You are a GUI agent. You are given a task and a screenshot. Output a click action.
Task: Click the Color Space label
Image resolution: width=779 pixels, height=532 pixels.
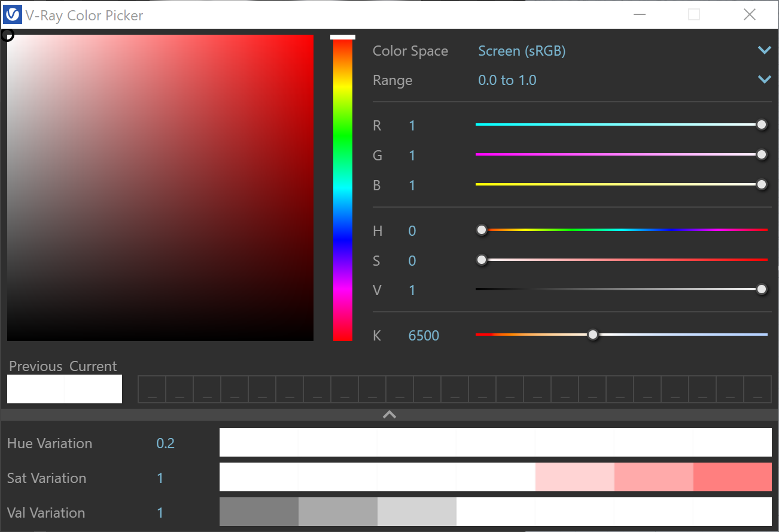(x=410, y=51)
